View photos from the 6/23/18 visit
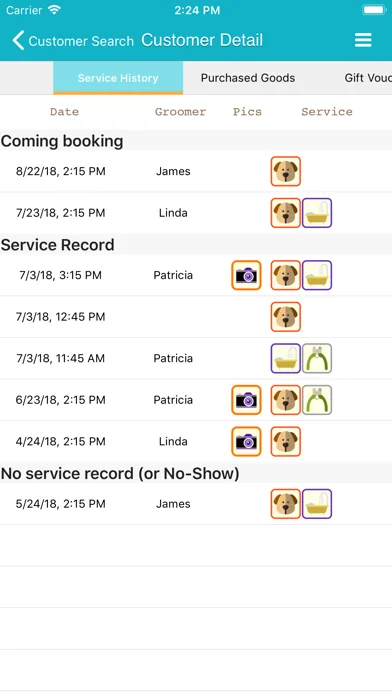The image size is (392, 696). point(246,400)
